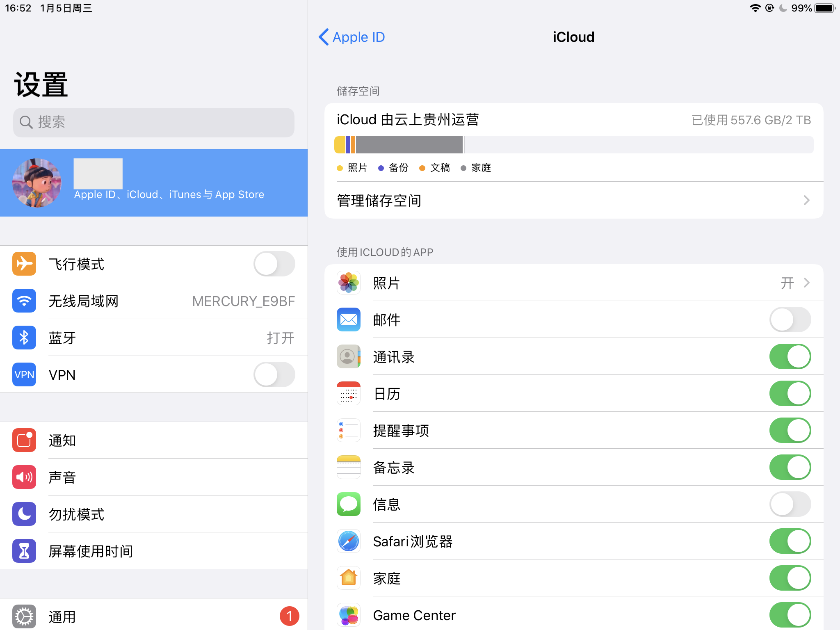Open 无线局域网 MERCURY_E9BF row
The height and width of the screenshot is (630, 840).
coord(154,301)
